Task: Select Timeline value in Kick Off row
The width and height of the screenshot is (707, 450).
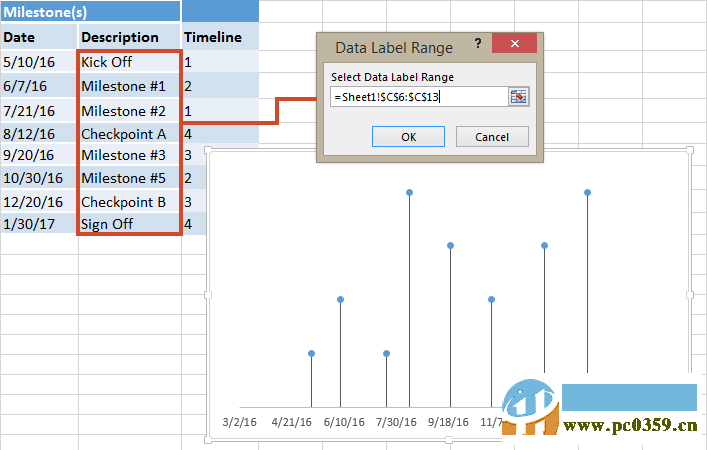Action: click(x=220, y=62)
